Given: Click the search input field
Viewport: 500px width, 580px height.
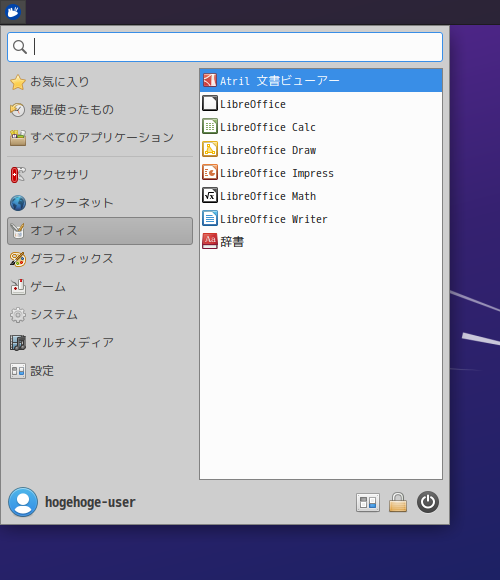Looking at the screenshot, I should 225,47.
